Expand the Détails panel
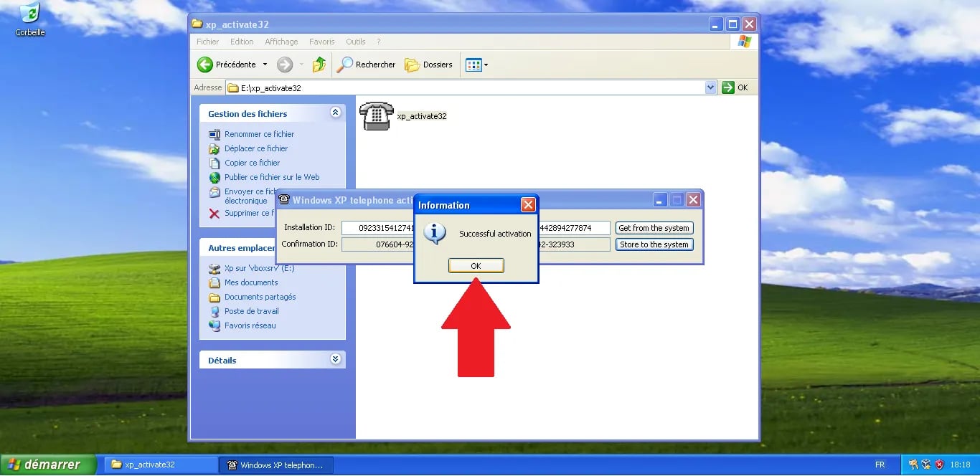 point(335,359)
